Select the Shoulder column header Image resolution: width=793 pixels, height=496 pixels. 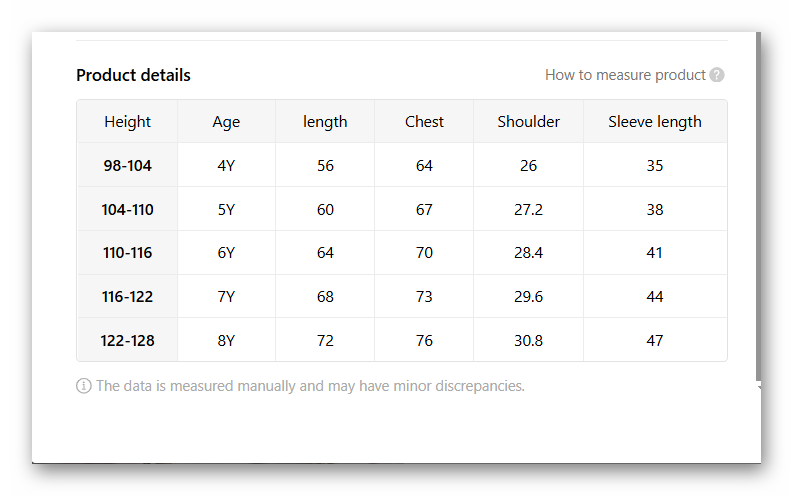528,122
